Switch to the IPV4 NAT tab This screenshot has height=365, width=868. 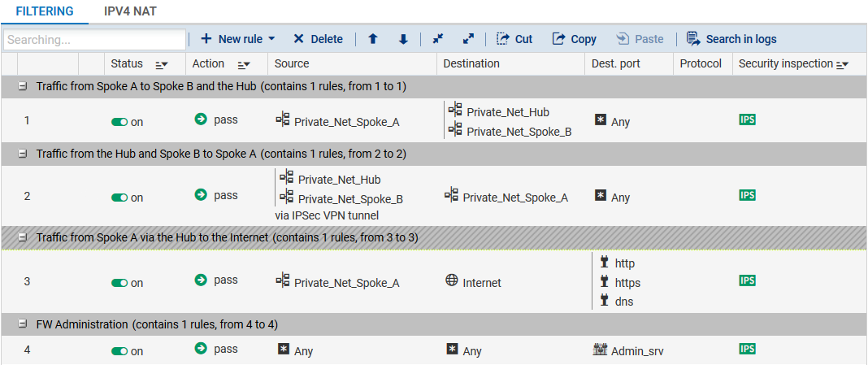click(x=130, y=11)
